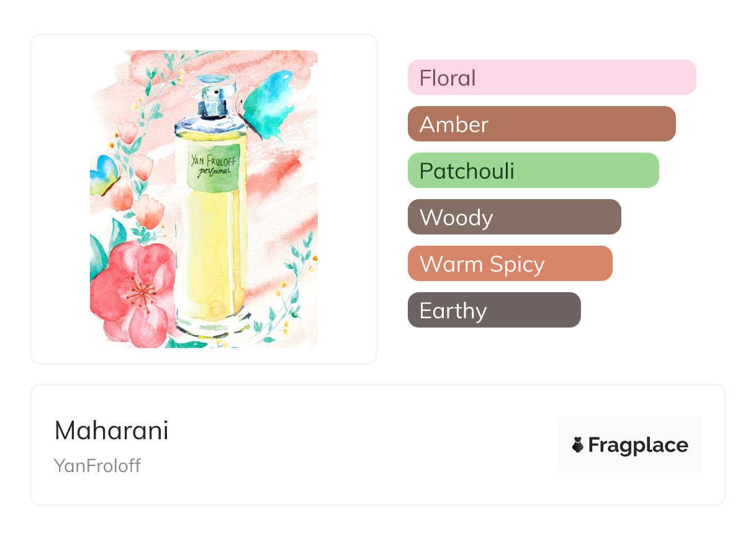Click the Earthy accord bar
The width and height of the screenshot is (756, 536).
[x=493, y=310]
